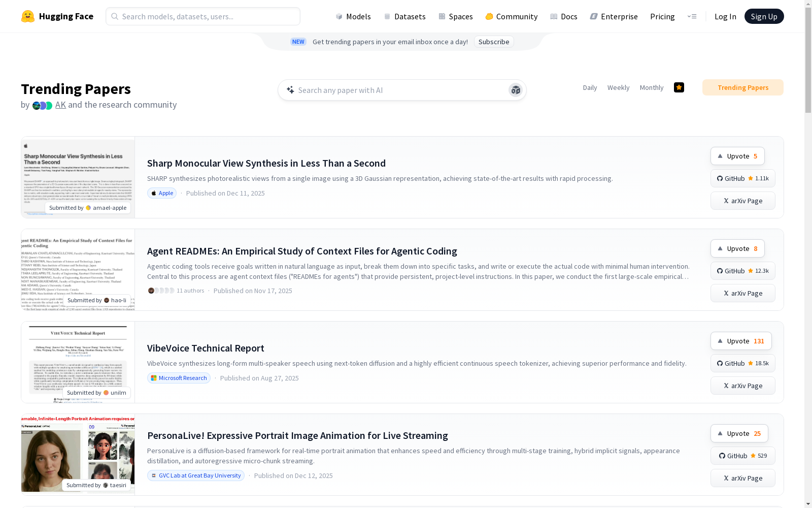
Task: Switch to Weekly papers view
Action: pyautogui.click(x=618, y=87)
